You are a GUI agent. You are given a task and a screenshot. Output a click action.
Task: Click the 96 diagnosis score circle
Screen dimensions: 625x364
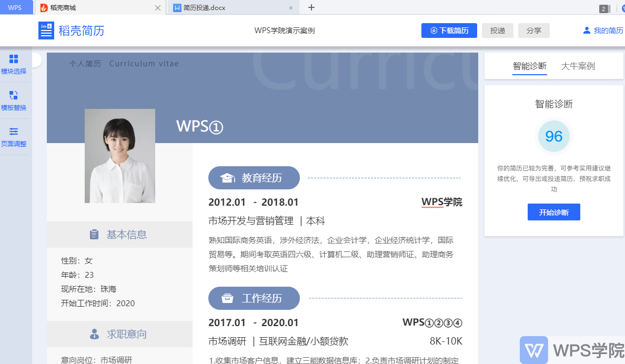click(x=553, y=136)
